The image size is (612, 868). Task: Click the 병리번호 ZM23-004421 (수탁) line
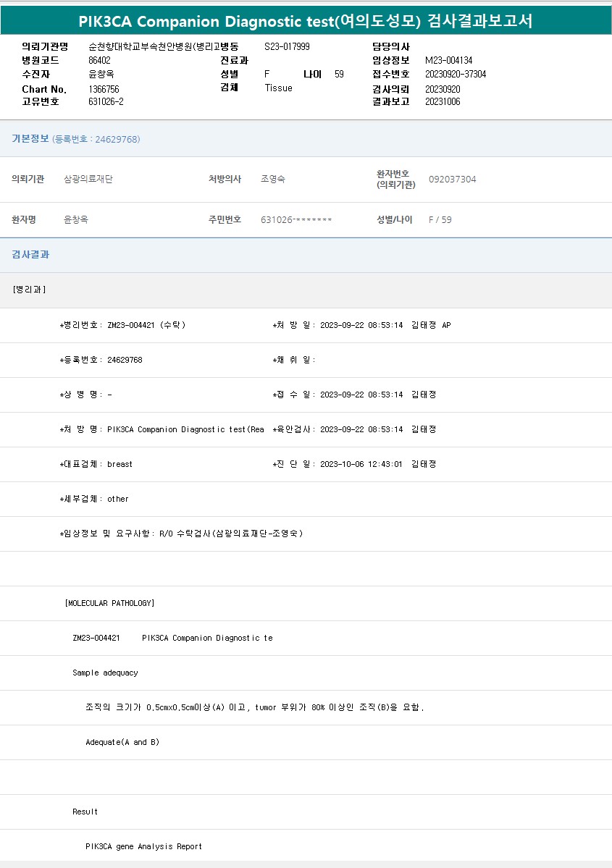(x=123, y=325)
